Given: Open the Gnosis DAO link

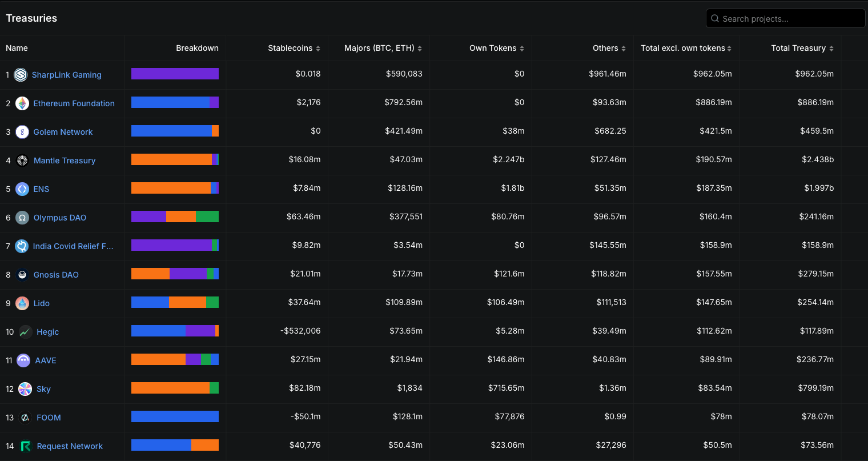Looking at the screenshot, I should pos(56,275).
